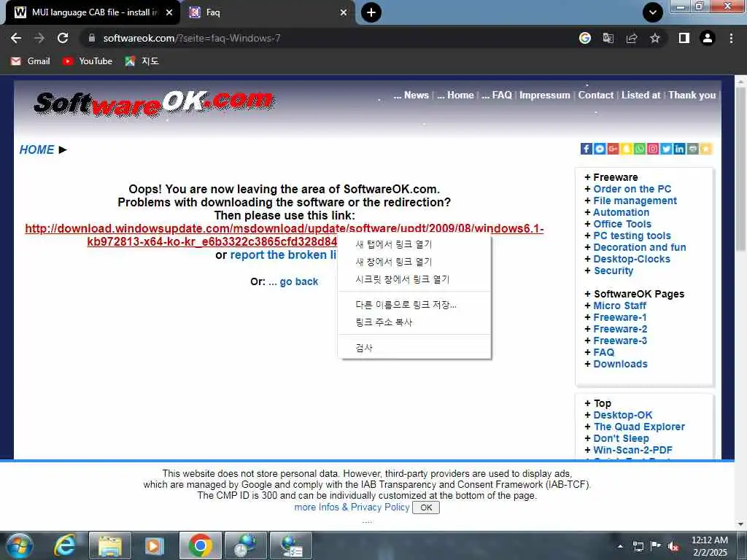This screenshot has height=560, width=747.
Task: Go back with browser back arrow
Action: click(x=16, y=38)
